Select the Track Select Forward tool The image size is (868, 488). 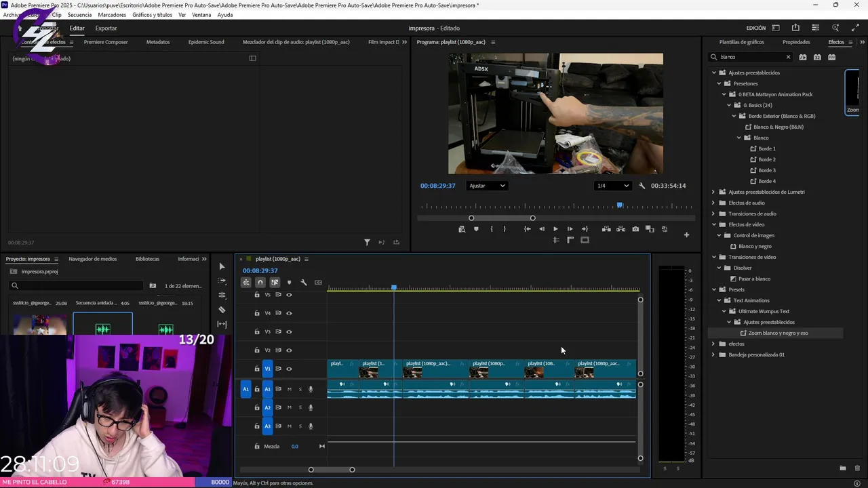[222, 281]
